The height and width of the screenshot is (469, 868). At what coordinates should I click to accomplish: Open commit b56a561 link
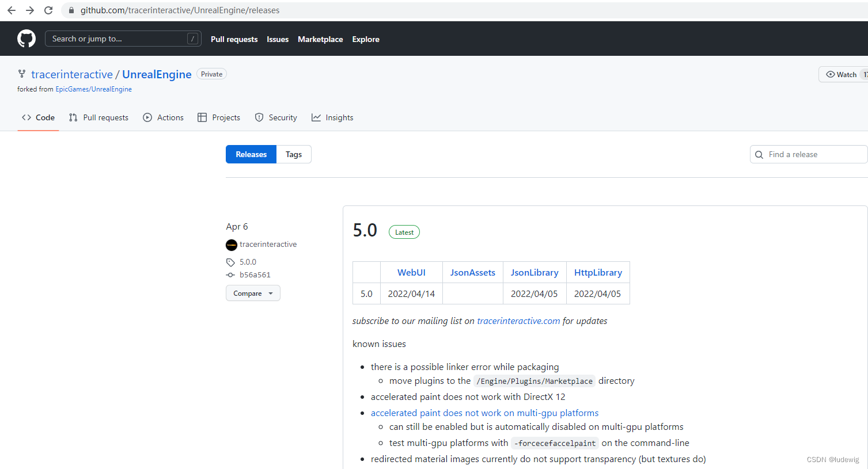(x=255, y=275)
